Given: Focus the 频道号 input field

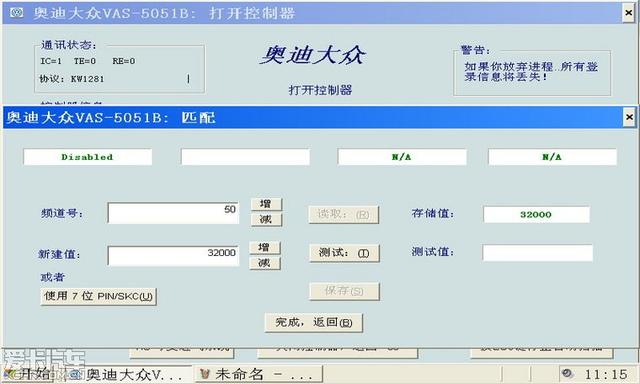Looking at the screenshot, I should (173, 213).
